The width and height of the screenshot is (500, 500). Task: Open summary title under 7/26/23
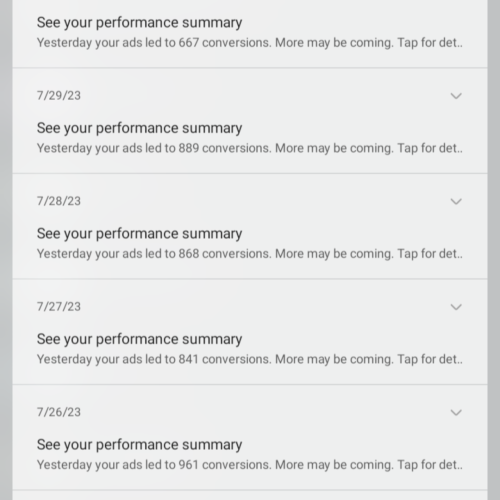coord(139,445)
